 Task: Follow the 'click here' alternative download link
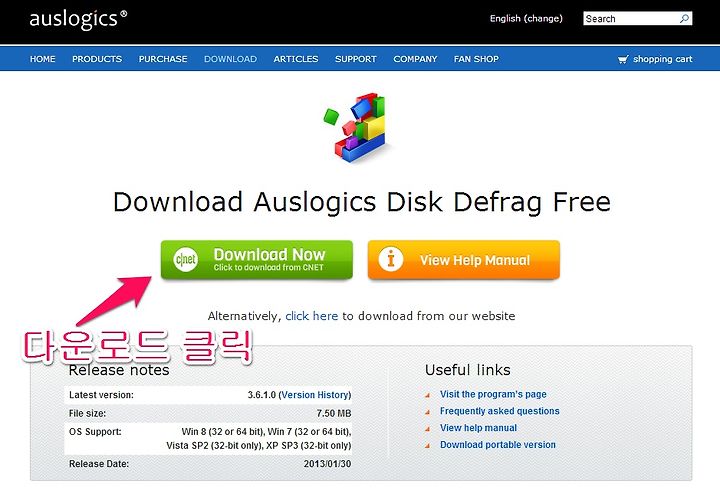(x=311, y=316)
